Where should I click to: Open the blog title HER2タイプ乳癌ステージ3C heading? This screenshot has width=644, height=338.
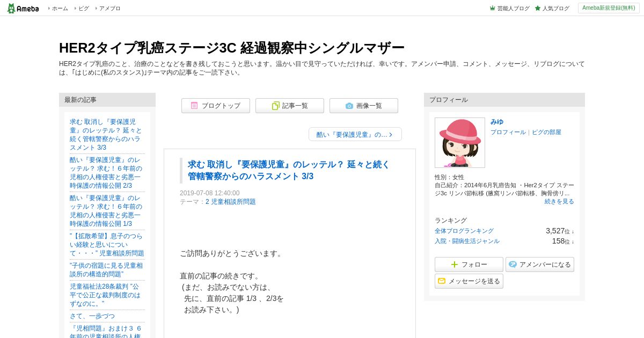pos(232,48)
